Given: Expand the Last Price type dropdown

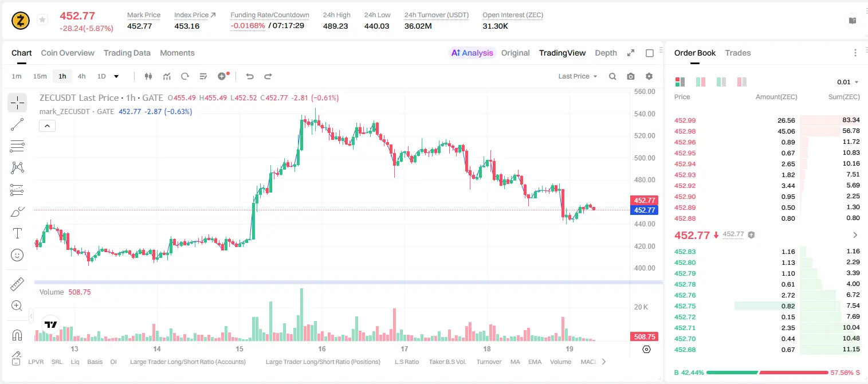Looking at the screenshot, I should [x=578, y=76].
